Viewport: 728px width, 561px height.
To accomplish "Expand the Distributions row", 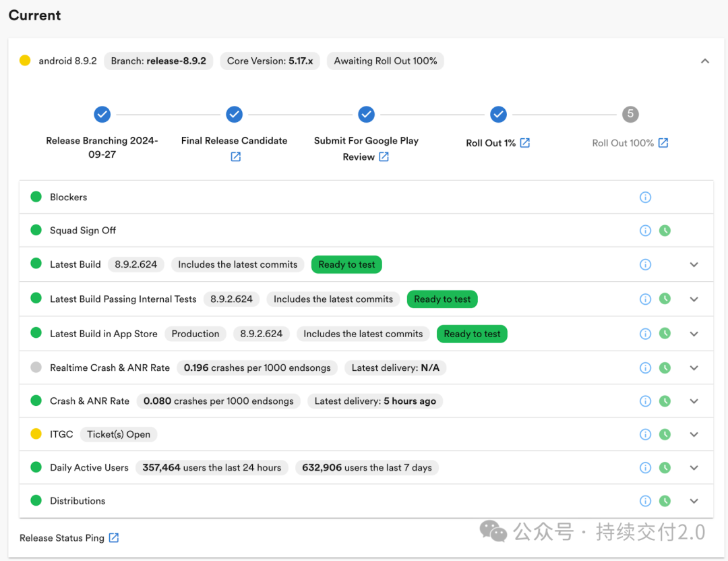I will coord(694,501).
